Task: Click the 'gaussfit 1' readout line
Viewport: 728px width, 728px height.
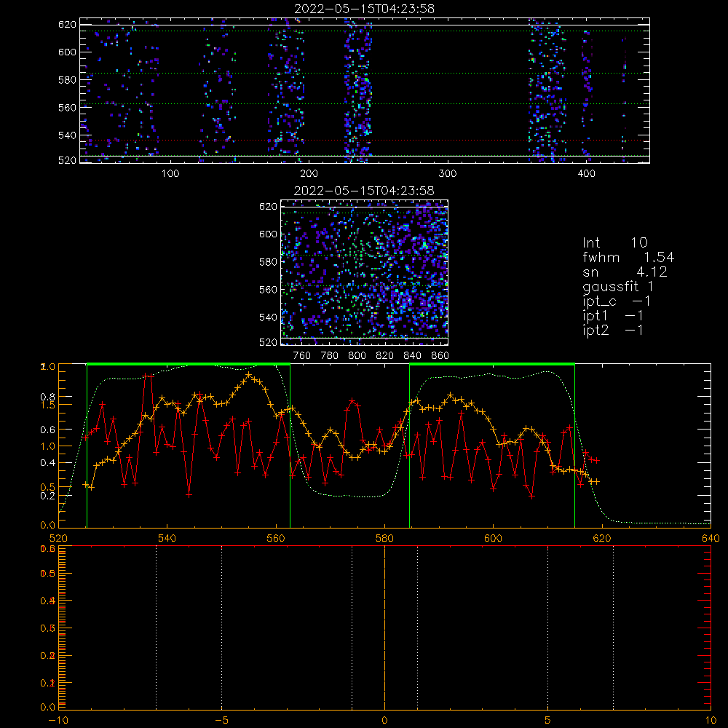Action: pos(618,286)
